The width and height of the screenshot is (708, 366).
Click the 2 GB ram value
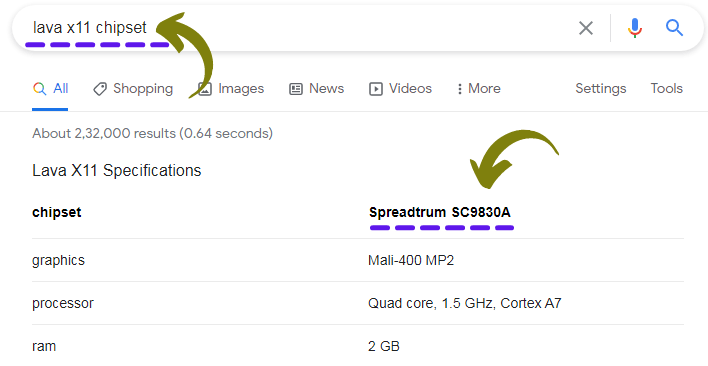pos(384,346)
